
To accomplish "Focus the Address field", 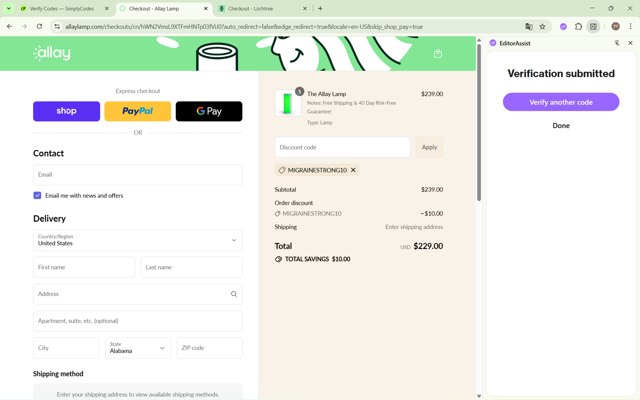I will pos(138,294).
